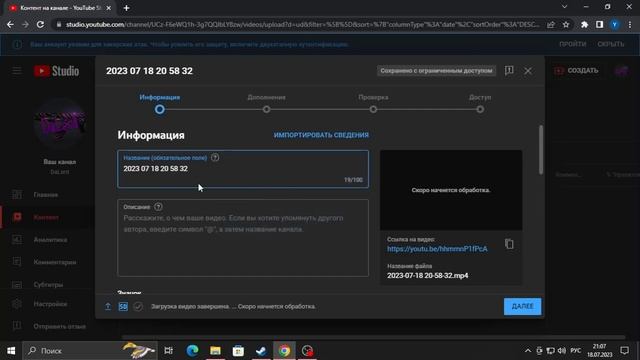
Task: Bookmark the page with the star icon
Action: [566, 24]
